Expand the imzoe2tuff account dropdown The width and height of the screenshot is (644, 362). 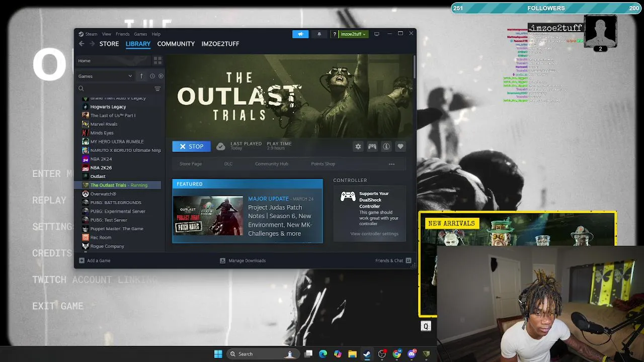(353, 34)
